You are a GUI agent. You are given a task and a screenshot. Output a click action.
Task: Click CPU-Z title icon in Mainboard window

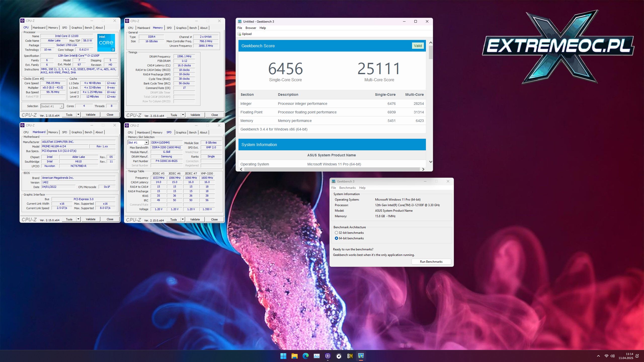click(x=22, y=125)
